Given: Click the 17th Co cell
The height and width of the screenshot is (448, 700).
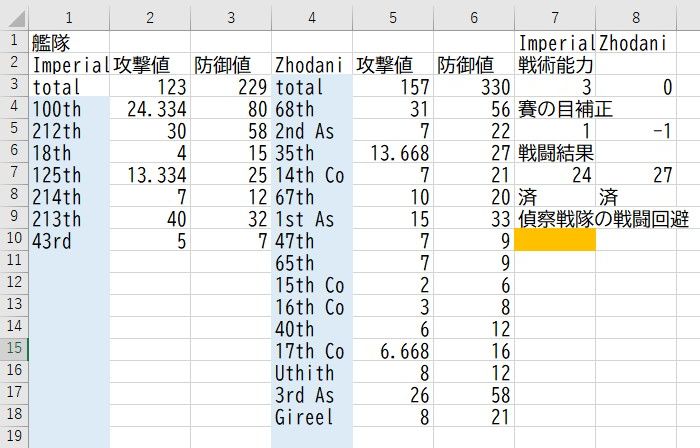Looking at the screenshot, I should (x=312, y=350).
